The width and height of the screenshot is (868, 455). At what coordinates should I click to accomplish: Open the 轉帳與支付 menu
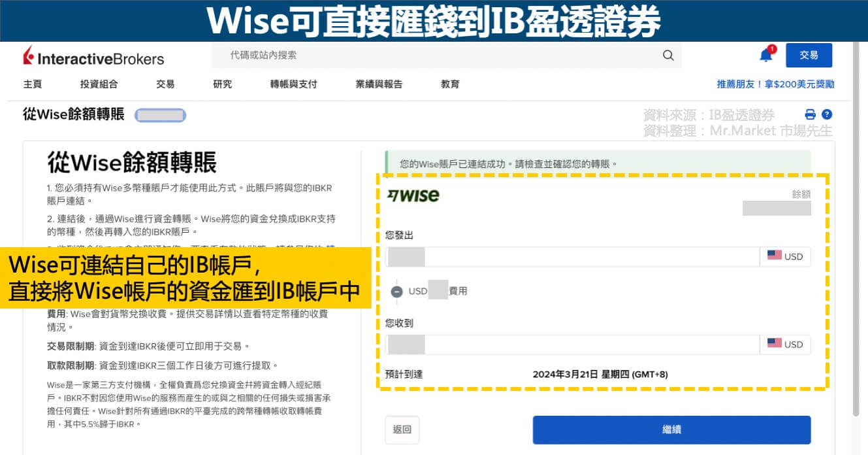[293, 84]
